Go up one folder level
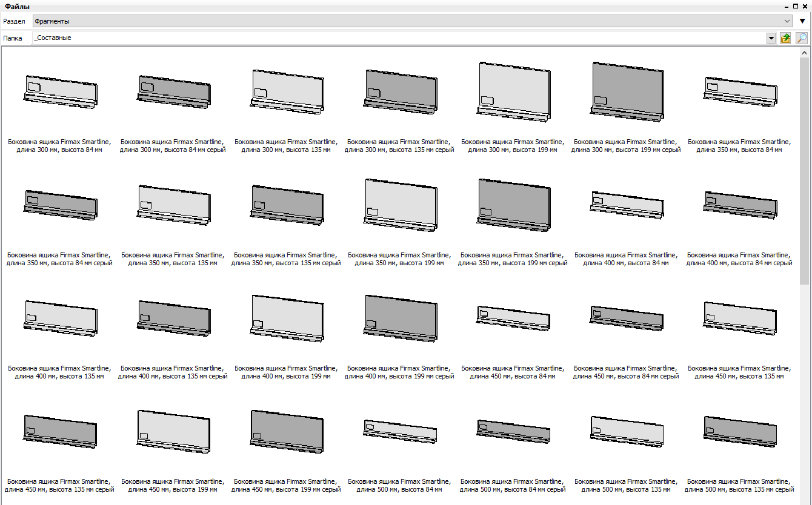Screen dimensions: 812x505 pos(785,38)
